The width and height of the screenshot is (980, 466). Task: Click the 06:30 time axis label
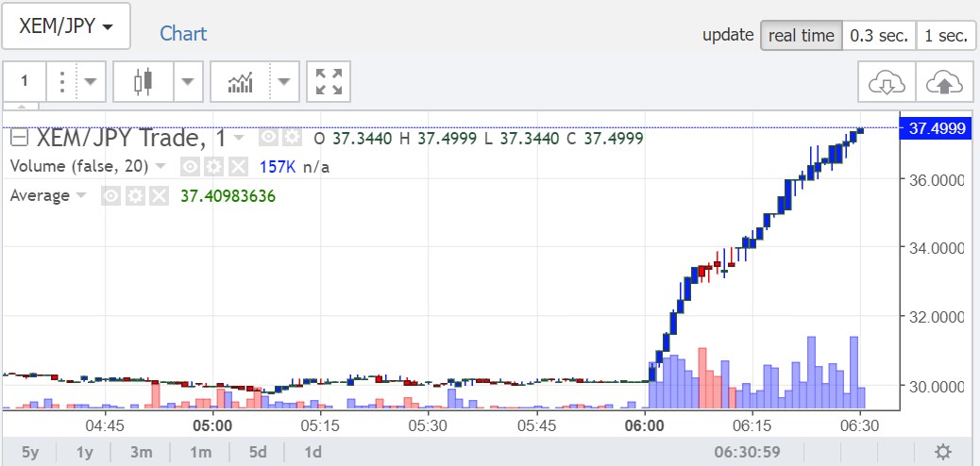tap(860, 426)
